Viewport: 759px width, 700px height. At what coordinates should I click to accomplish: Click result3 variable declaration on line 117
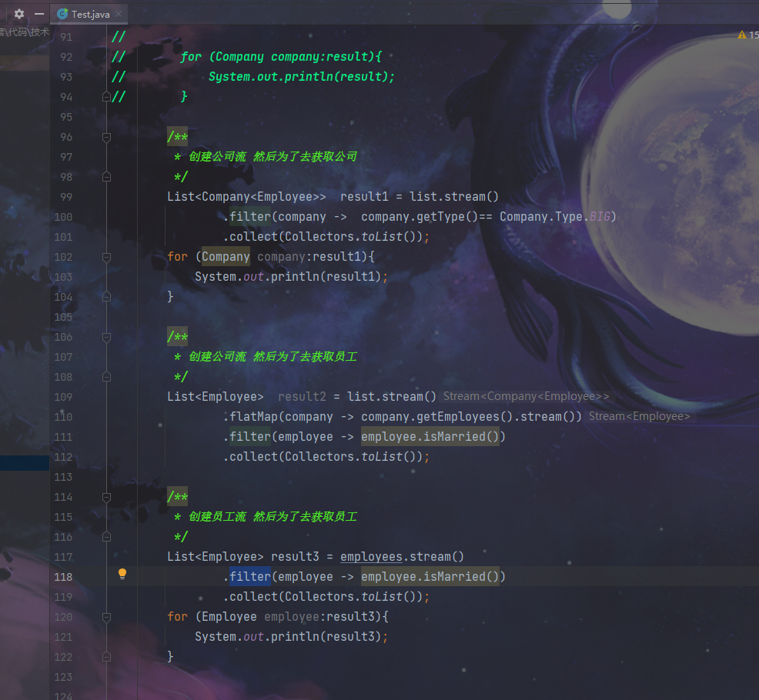click(x=296, y=557)
